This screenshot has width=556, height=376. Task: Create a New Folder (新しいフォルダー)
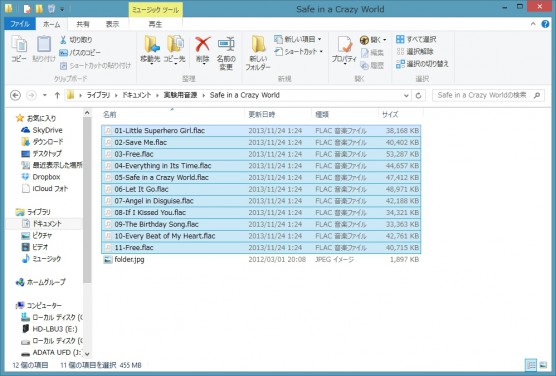(x=258, y=52)
